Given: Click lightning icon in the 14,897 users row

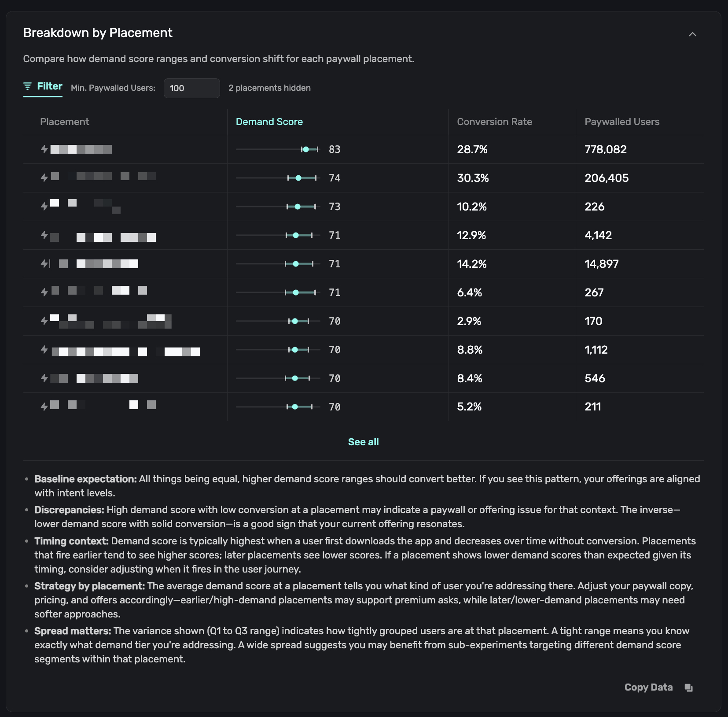Looking at the screenshot, I should tap(44, 263).
